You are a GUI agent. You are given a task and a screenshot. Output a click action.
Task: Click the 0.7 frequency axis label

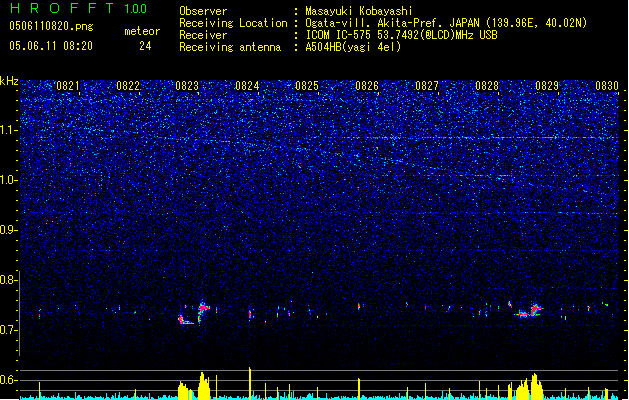[9, 330]
